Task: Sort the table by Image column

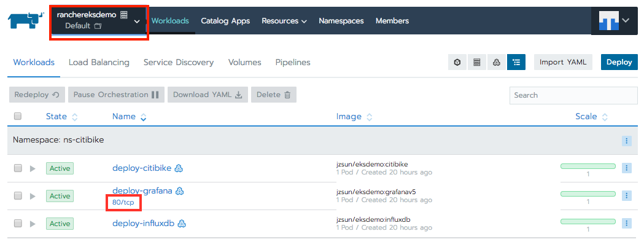Action: tap(354, 116)
